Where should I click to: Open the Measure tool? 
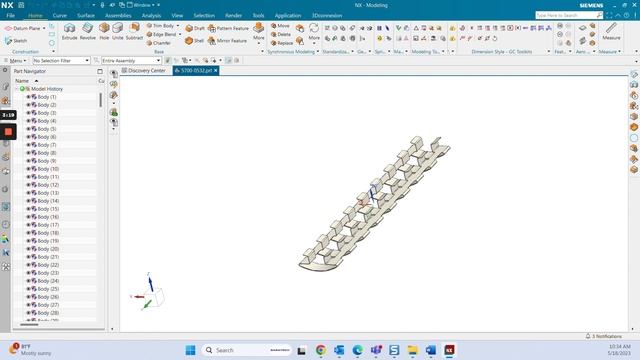point(611,31)
